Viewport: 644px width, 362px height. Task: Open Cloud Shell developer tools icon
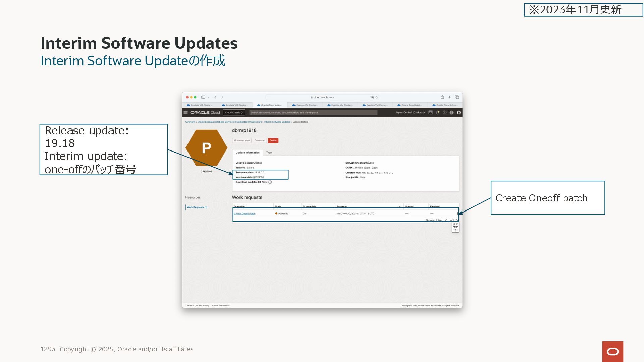(x=430, y=113)
